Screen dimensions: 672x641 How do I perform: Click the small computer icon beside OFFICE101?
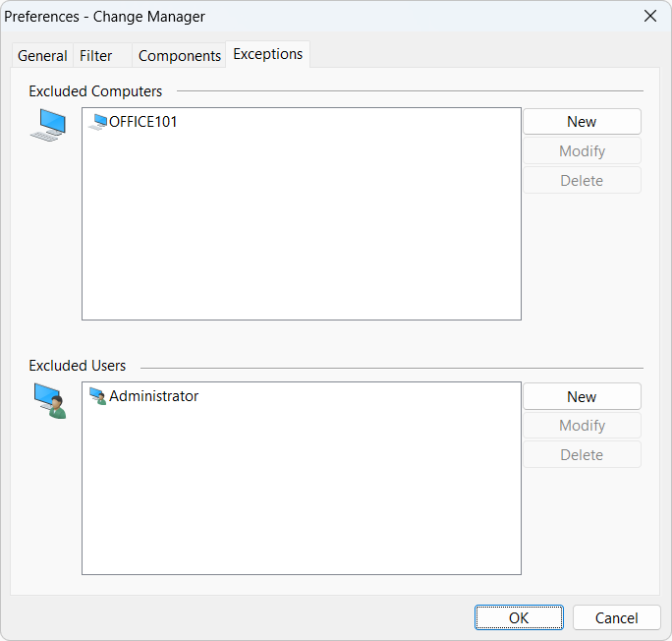pos(97,122)
